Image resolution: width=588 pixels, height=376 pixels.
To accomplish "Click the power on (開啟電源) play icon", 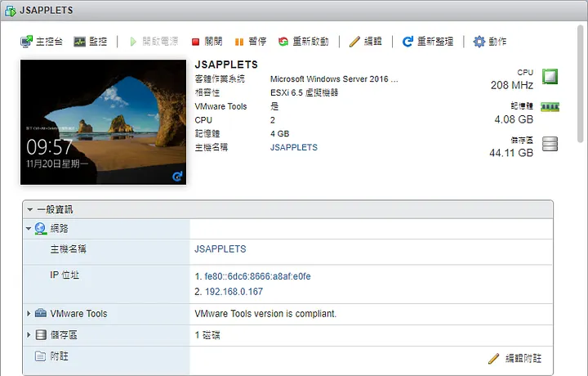I will point(133,41).
